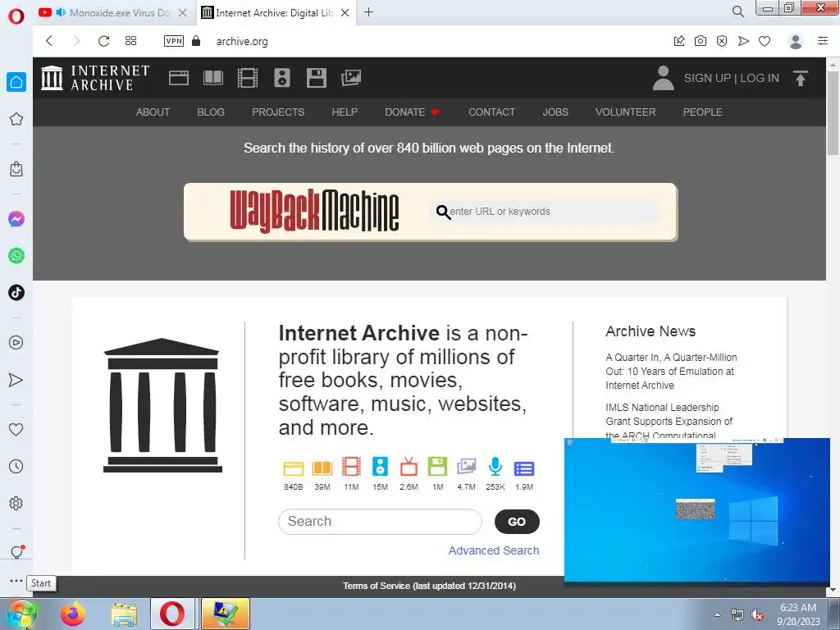Screen dimensions: 840x630
Task: Open the Images icon in header
Action: (x=351, y=78)
